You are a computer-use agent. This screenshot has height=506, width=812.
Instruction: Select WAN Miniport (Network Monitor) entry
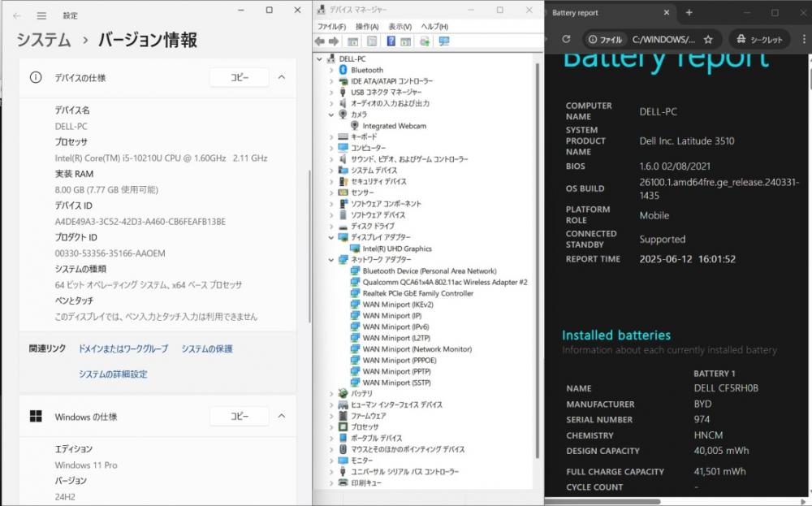click(417, 349)
